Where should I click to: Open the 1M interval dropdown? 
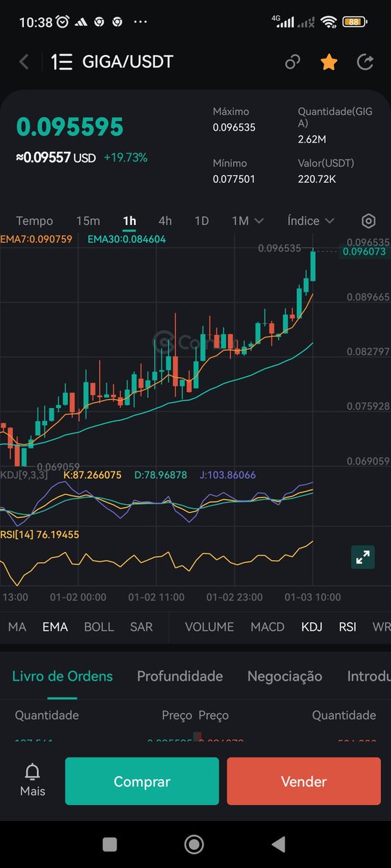[x=248, y=221]
